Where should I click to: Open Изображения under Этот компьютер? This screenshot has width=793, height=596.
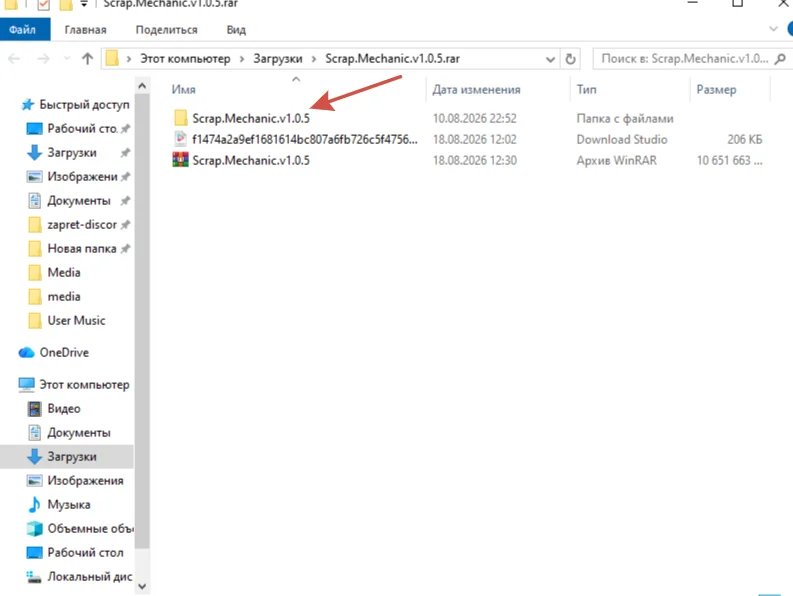(85, 481)
